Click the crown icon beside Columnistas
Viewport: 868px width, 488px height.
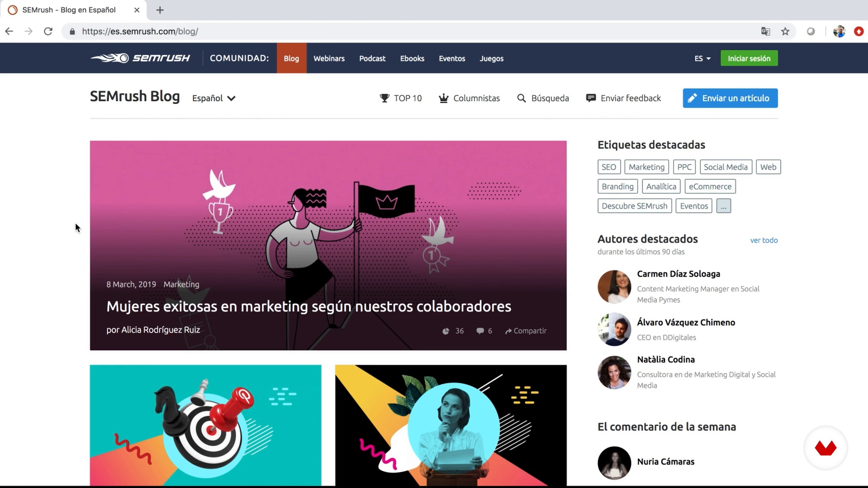(443, 98)
